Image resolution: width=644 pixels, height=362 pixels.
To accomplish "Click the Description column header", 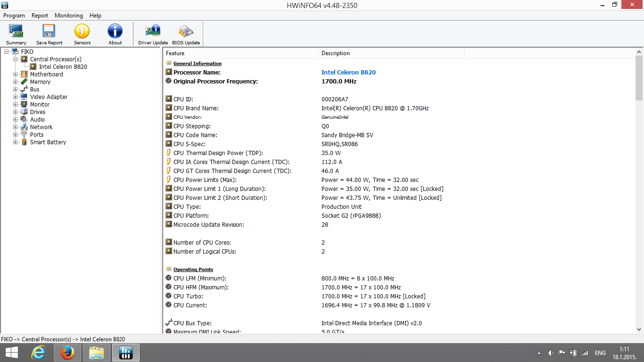I will pyautogui.click(x=391, y=53).
